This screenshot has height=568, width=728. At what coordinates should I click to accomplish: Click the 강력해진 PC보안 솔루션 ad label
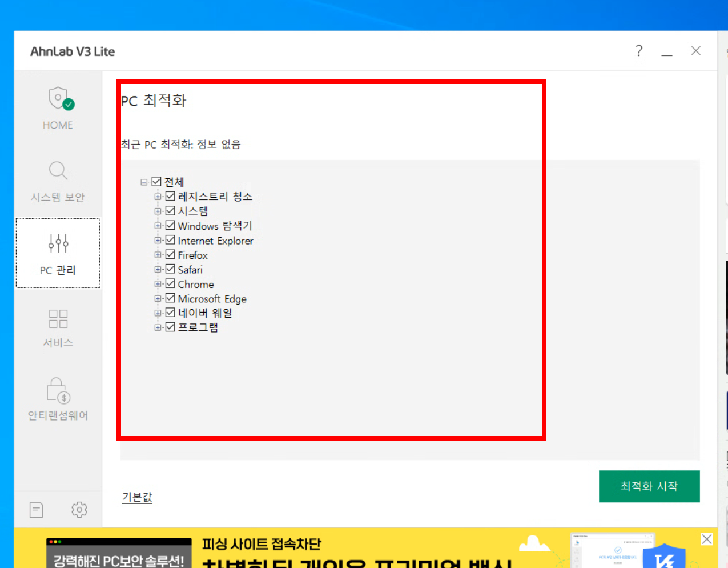pos(119,561)
